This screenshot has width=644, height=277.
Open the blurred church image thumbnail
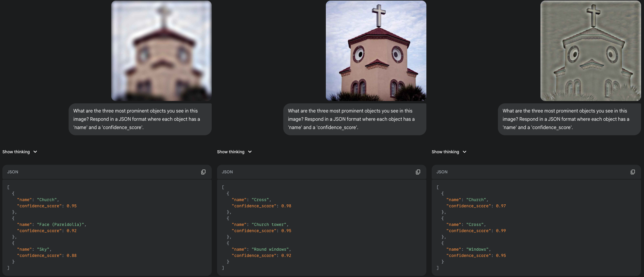tap(161, 51)
